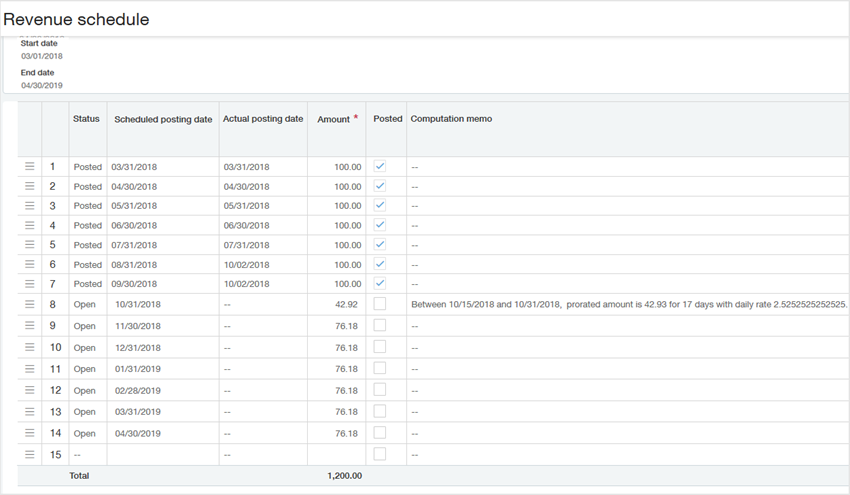Image resolution: width=850 pixels, height=495 pixels.
Task: Click the row 7 reorder handle icon
Action: click(x=29, y=284)
